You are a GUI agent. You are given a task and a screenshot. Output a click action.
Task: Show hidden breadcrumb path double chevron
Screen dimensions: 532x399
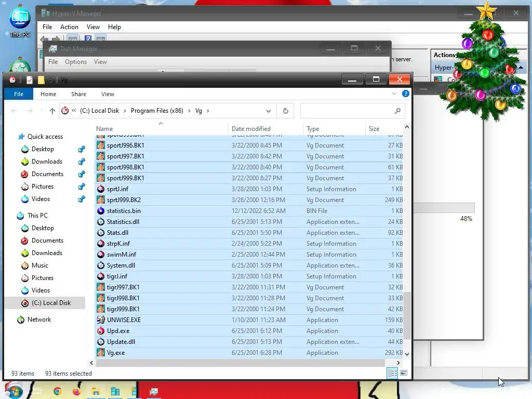click(x=74, y=111)
